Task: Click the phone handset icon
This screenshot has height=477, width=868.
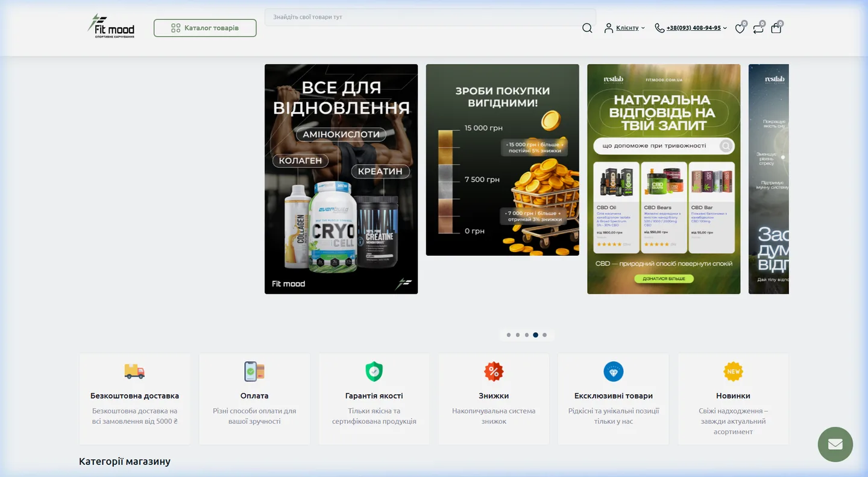Action: (x=659, y=28)
